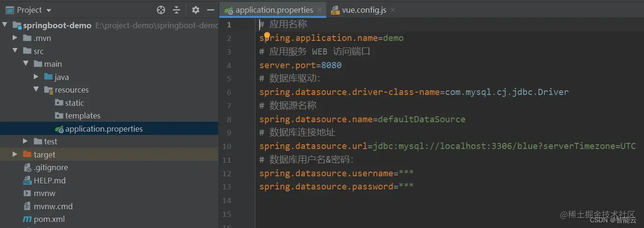Click spring.datasource.name=defaultDataSource line
Image resolution: width=644 pixels, height=228 pixels.
pyautogui.click(x=362, y=119)
